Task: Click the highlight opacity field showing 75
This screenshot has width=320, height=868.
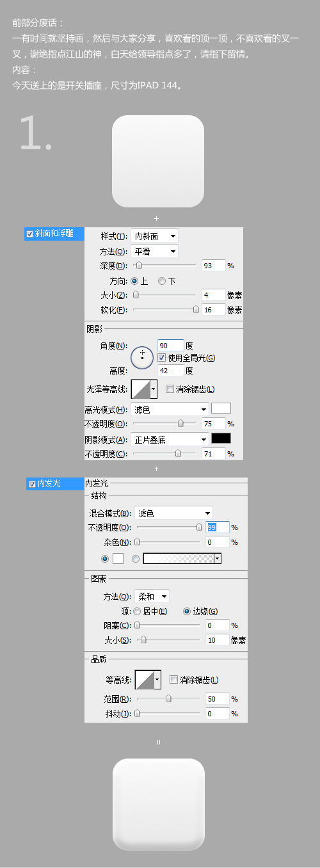Action: tap(214, 424)
